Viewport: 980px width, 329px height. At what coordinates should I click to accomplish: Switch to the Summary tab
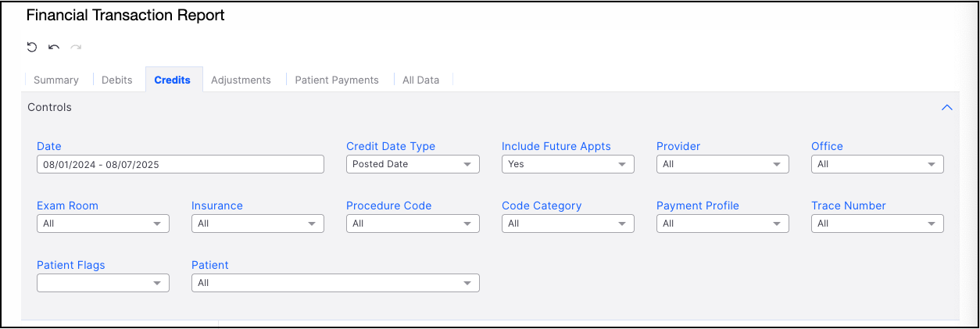(56, 80)
